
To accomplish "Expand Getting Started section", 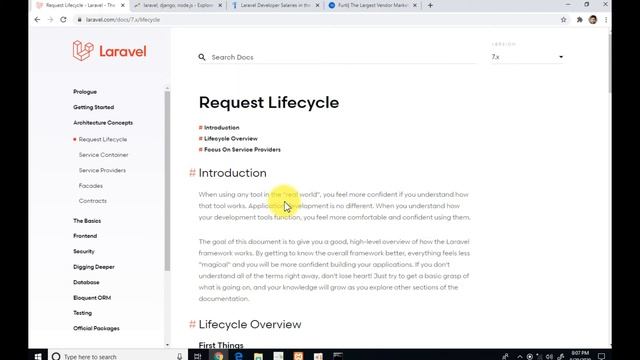I will click(93, 107).
